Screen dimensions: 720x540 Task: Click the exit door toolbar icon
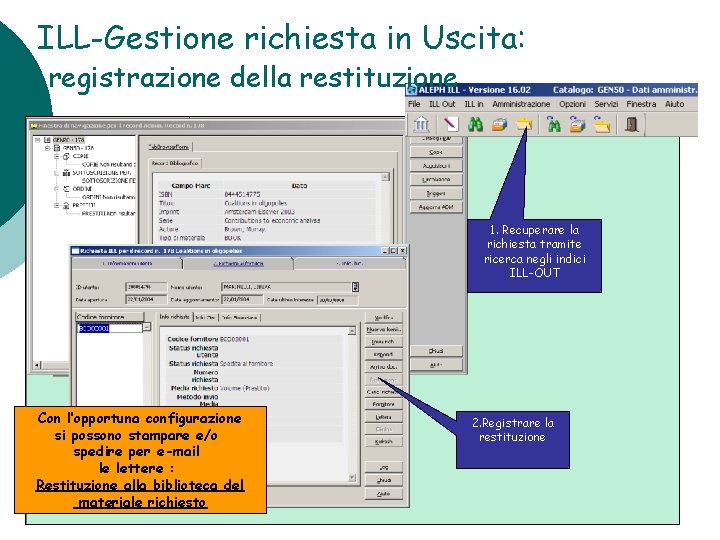(x=632, y=124)
